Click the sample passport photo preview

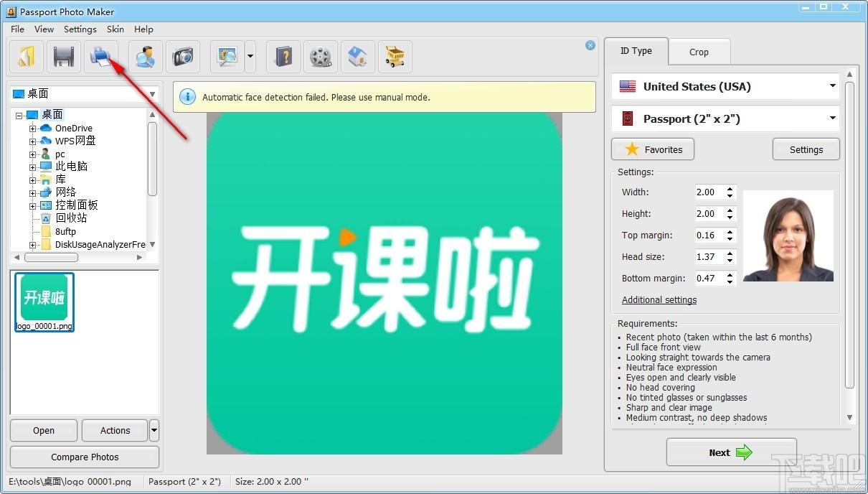point(788,236)
